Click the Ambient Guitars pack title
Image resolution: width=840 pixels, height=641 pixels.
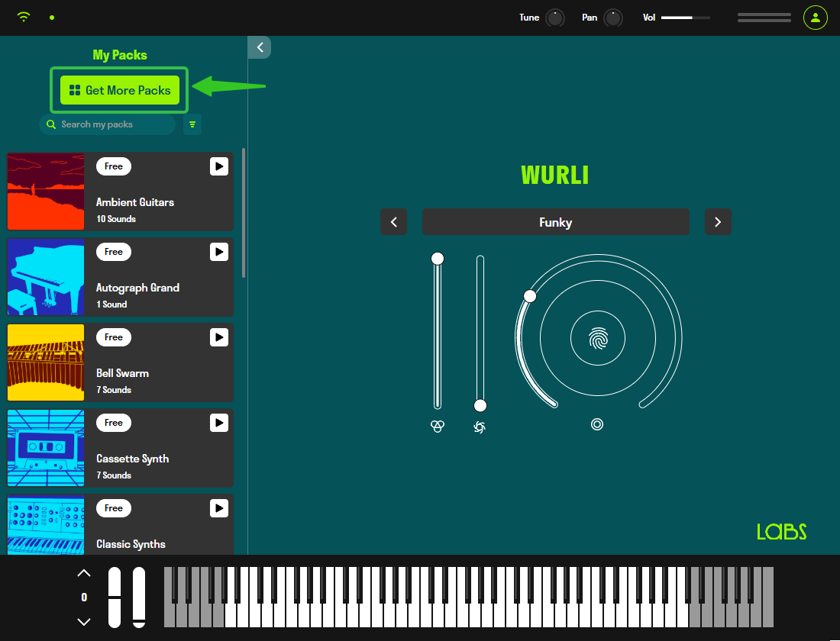135,202
